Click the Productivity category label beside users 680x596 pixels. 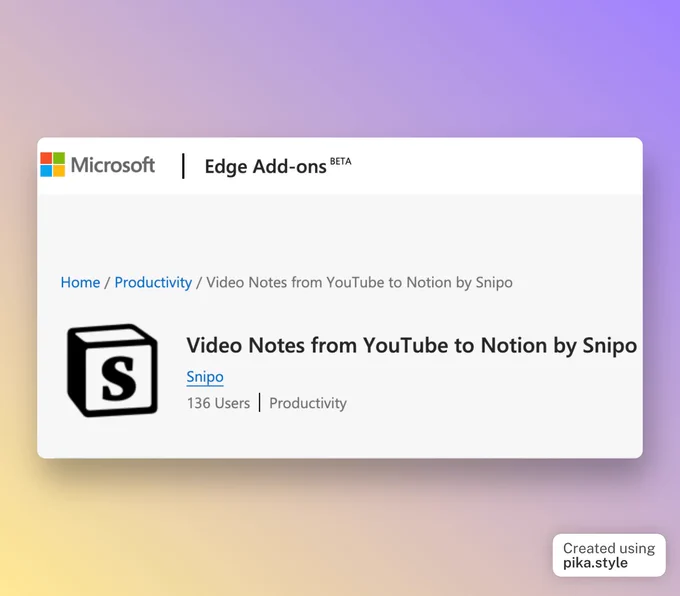(308, 403)
